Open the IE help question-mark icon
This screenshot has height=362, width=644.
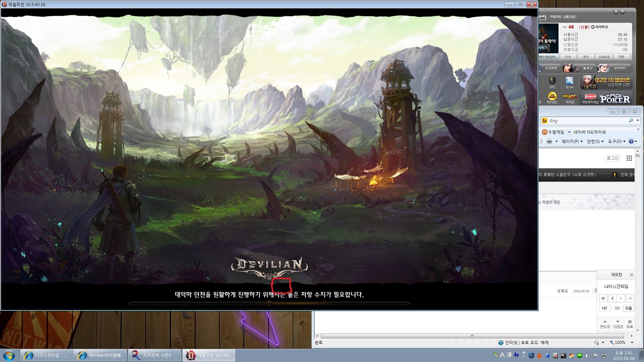[x=631, y=141]
